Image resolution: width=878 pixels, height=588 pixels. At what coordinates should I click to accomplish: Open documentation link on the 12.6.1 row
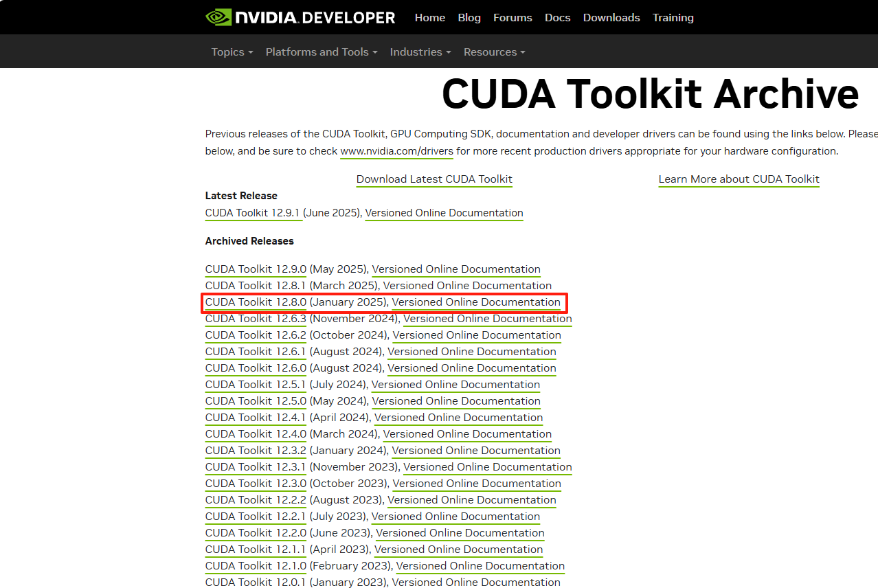(472, 352)
